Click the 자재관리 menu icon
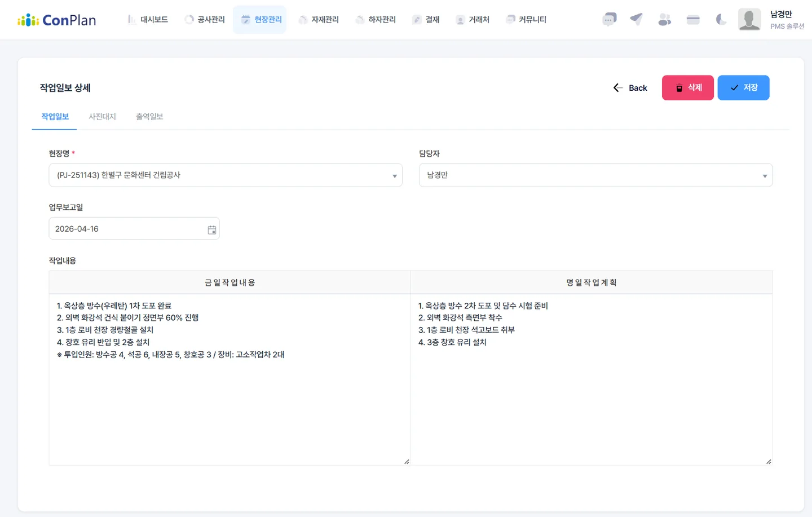Screen dimensions: 812x517 (x=303, y=20)
